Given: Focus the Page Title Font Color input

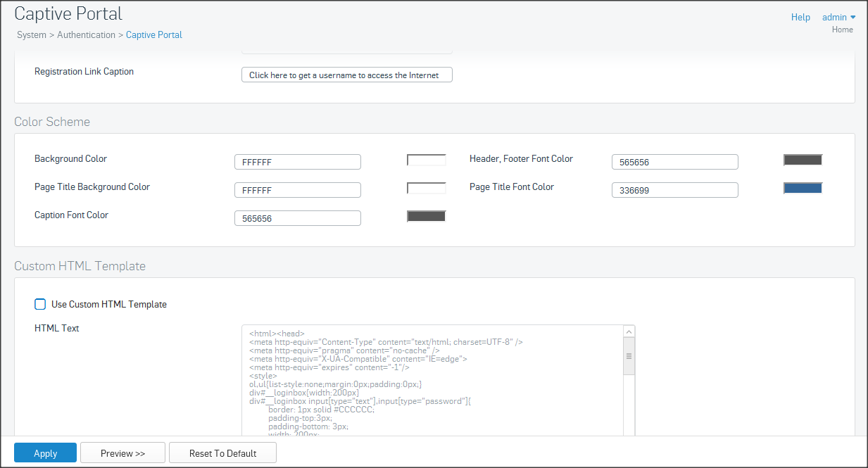Looking at the screenshot, I should point(674,190).
